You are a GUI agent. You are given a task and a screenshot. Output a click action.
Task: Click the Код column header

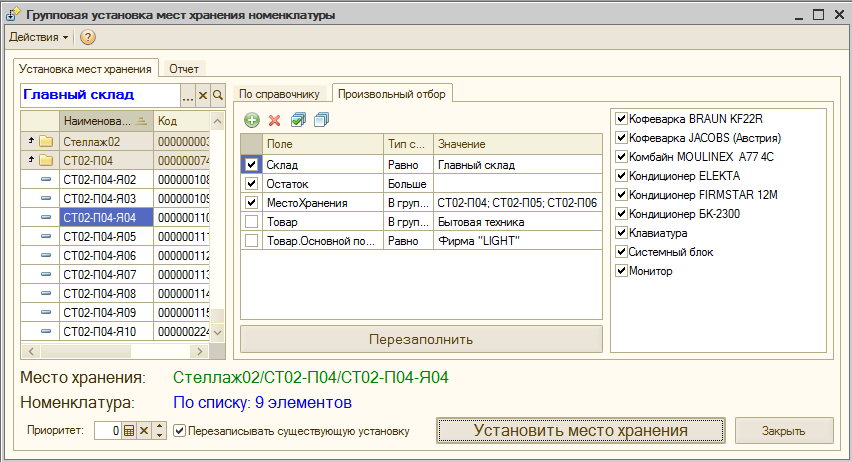[183, 121]
